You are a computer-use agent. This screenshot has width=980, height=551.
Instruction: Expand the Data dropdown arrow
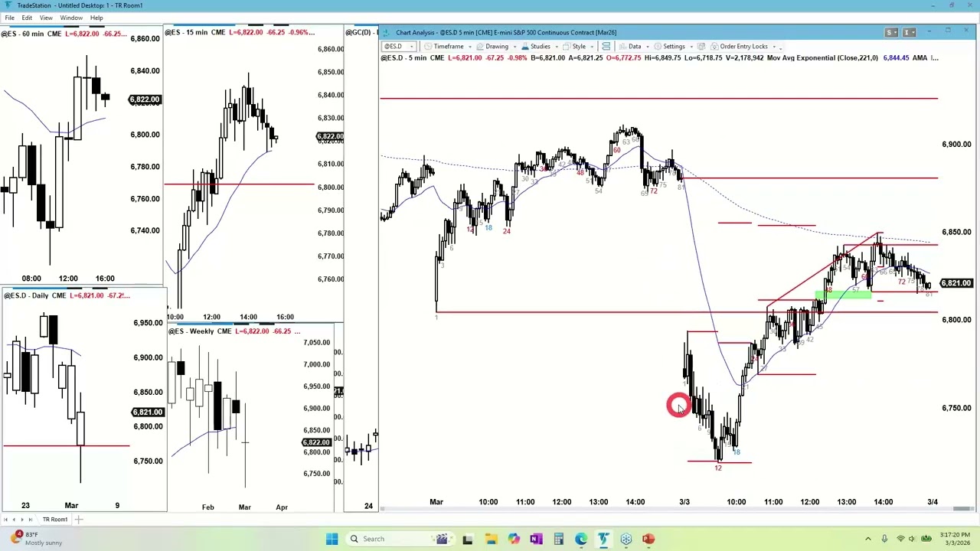[648, 47]
